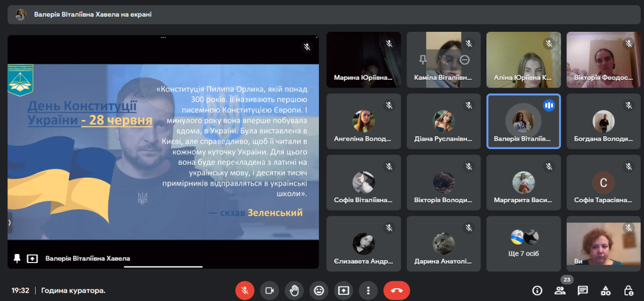Click Софія Тарасівна's avatar tile
Image resolution: width=644 pixels, height=301 pixels.
pos(603,182)
